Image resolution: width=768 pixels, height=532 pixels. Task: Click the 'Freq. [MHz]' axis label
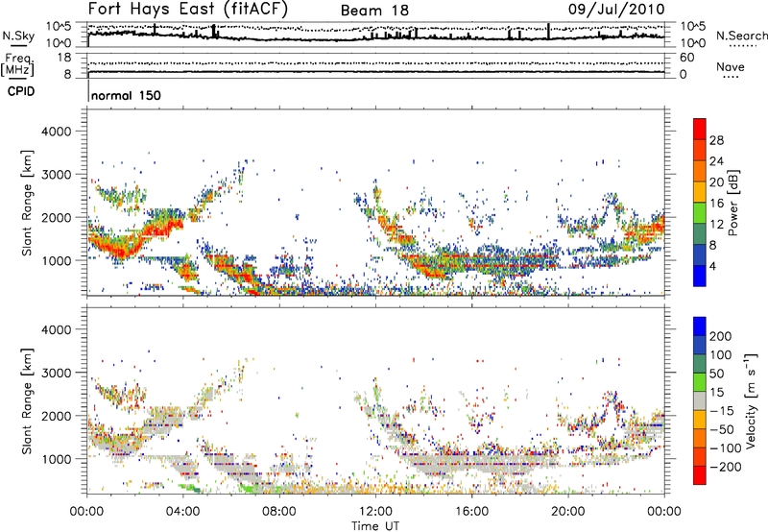[17, 65]
